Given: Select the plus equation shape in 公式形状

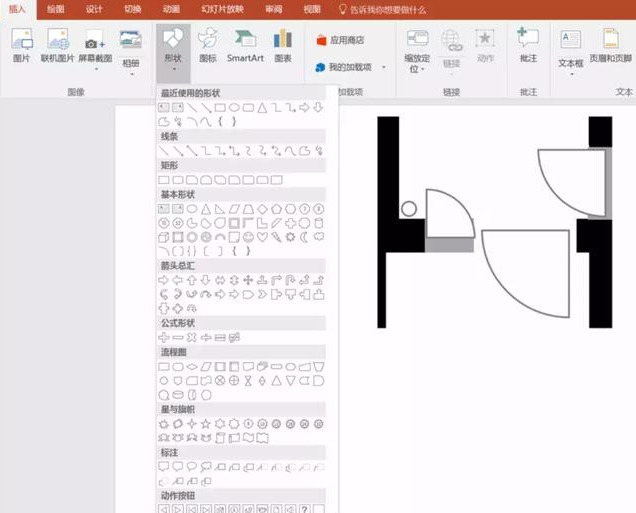Looking at the screenshot, I should pos(163,337).
